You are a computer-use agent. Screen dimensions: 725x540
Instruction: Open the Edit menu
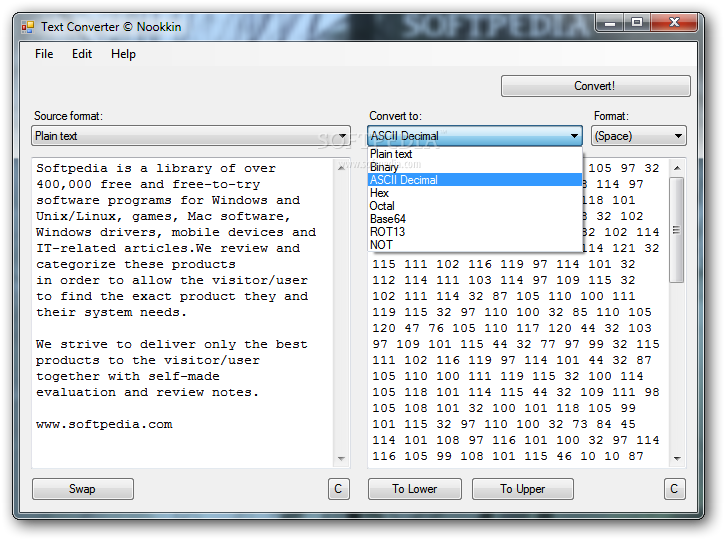pyautogui.click(x=82, y=54)
